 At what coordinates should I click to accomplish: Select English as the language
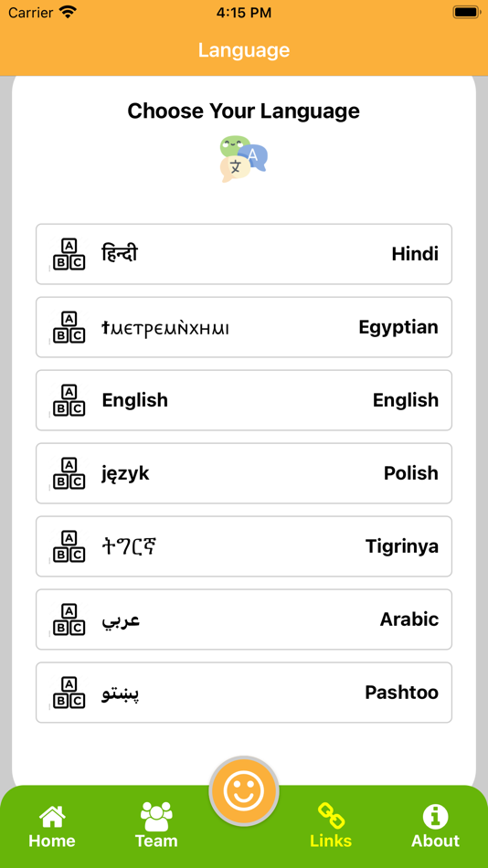click(244, 400)
